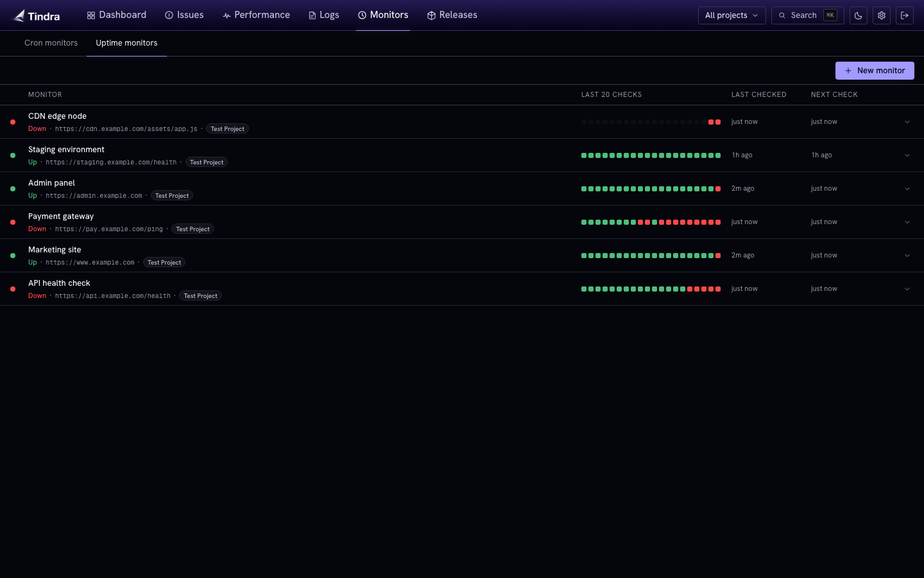The image size is (924, 578).
Task: Click the Next Check column header
Action: coord(834,94)
